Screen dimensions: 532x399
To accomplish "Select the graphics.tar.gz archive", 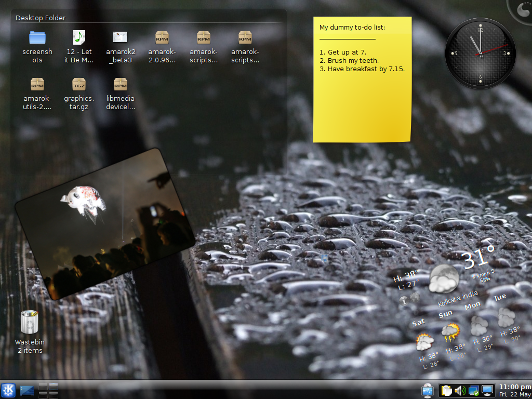I will coord(79,84).
